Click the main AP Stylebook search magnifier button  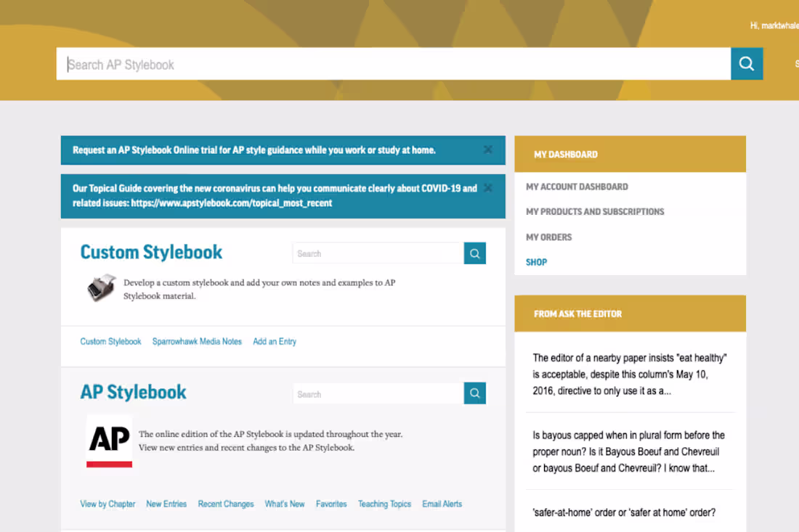click(746, 63)
